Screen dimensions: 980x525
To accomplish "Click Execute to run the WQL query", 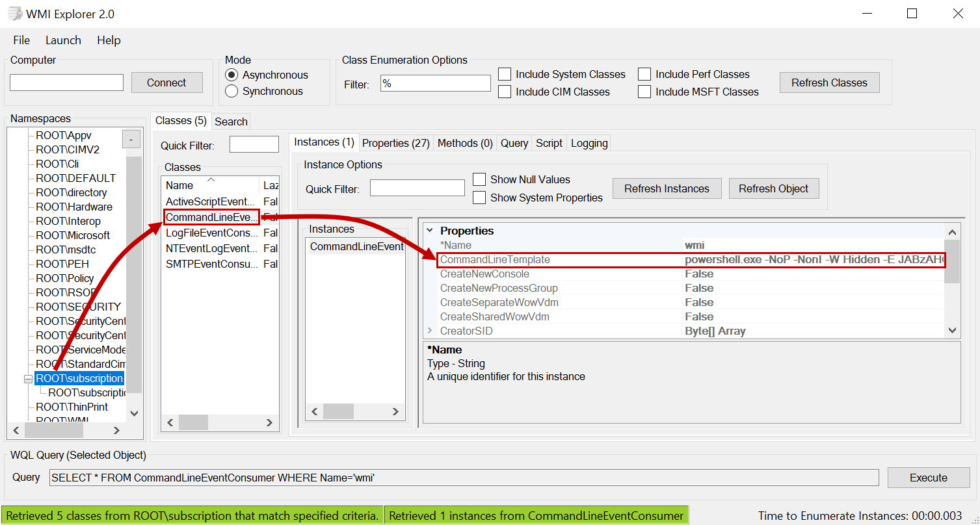I will [928, 478].
